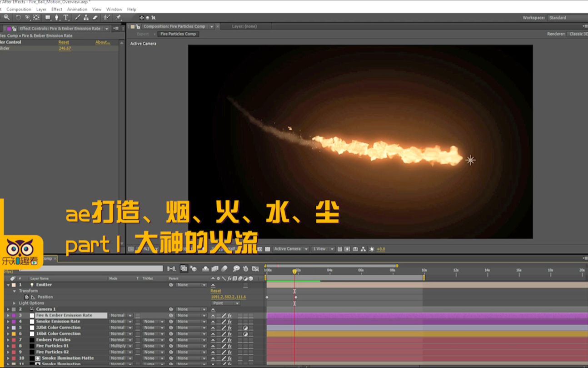
Task: Click Transform Reset in timeline
Action: (x=216, y=291)
